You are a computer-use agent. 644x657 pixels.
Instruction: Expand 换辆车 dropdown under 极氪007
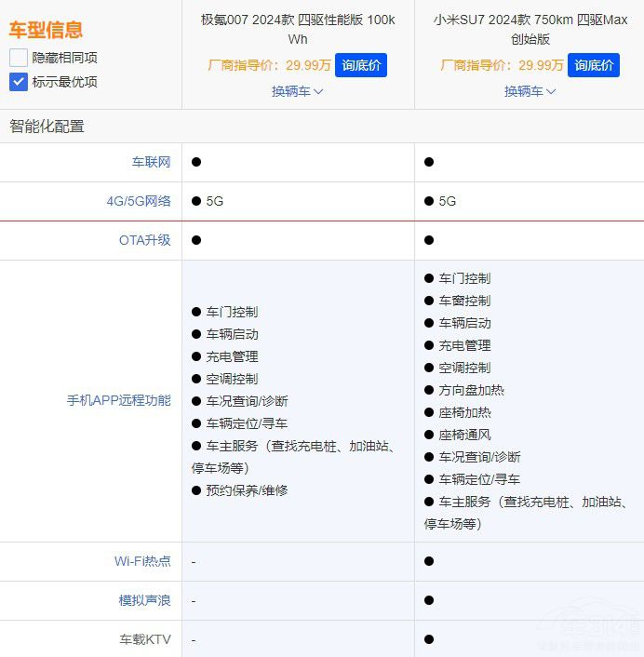pyautogui.click(x=298, y=91)
